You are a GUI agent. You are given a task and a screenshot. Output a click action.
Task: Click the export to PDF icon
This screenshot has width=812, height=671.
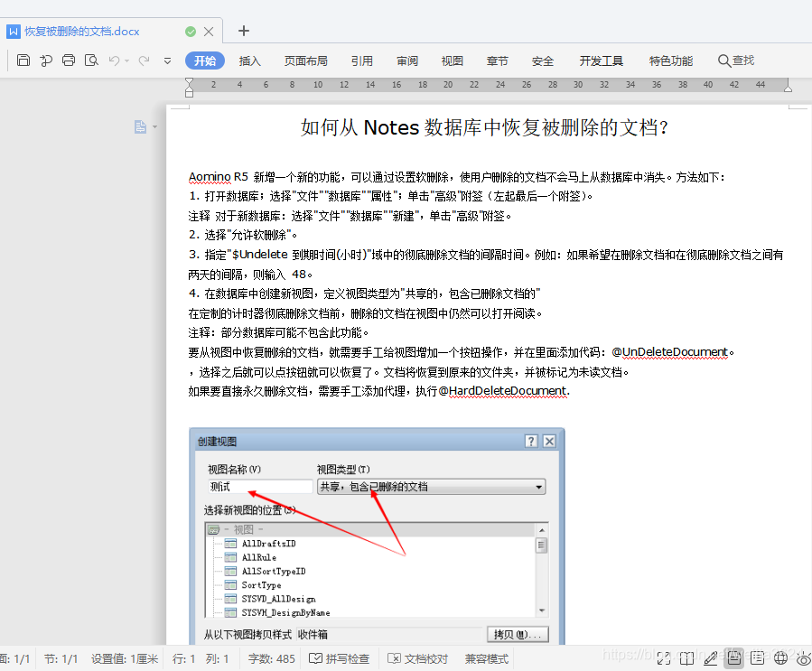(x=46, y=61)
